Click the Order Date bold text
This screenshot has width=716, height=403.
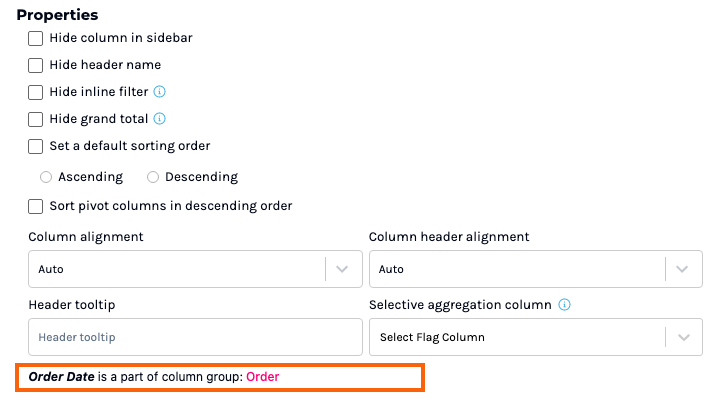[x=61, y=377]
